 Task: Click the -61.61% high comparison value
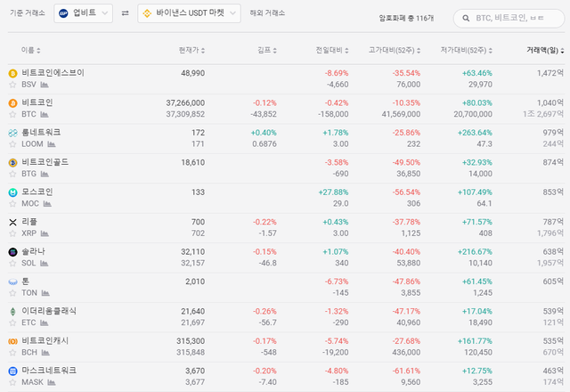point(406,371)
